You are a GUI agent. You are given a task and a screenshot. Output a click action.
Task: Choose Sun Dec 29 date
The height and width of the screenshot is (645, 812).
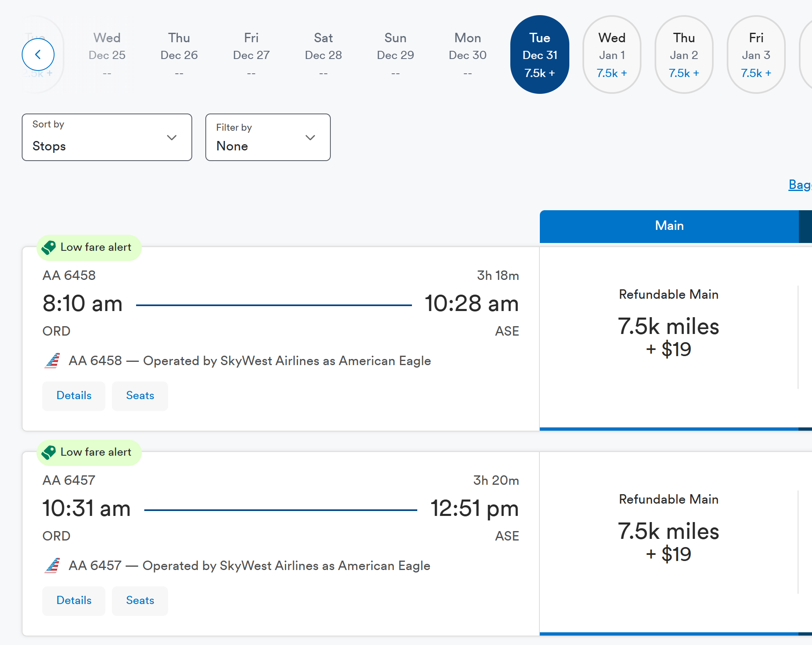pos(396,55)
